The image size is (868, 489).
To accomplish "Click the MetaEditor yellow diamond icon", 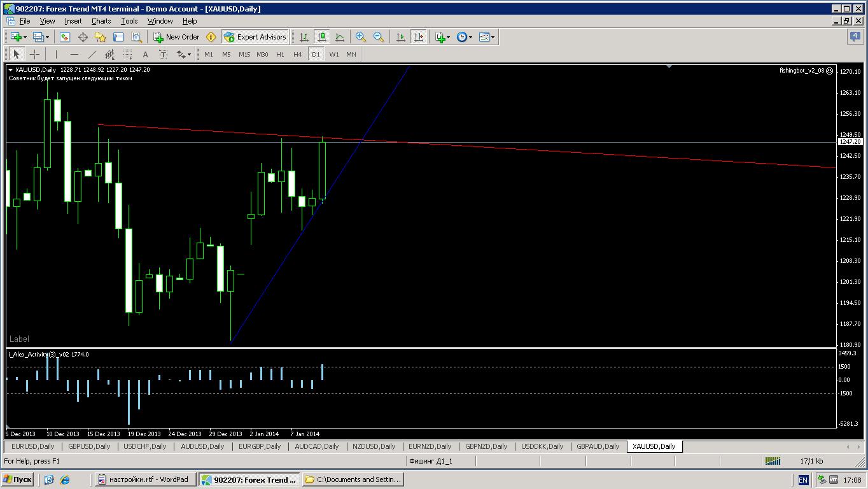I will click(211, 37).
